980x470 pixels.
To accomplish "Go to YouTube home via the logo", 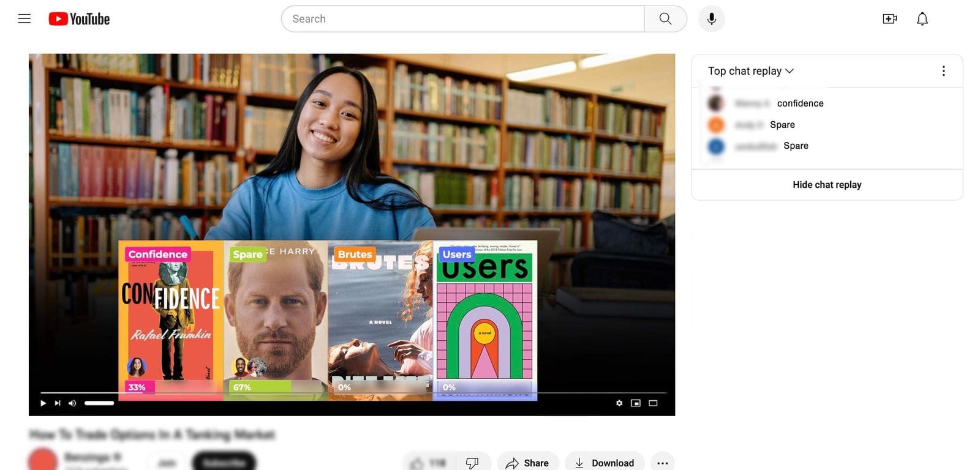I will pos(80,19).
